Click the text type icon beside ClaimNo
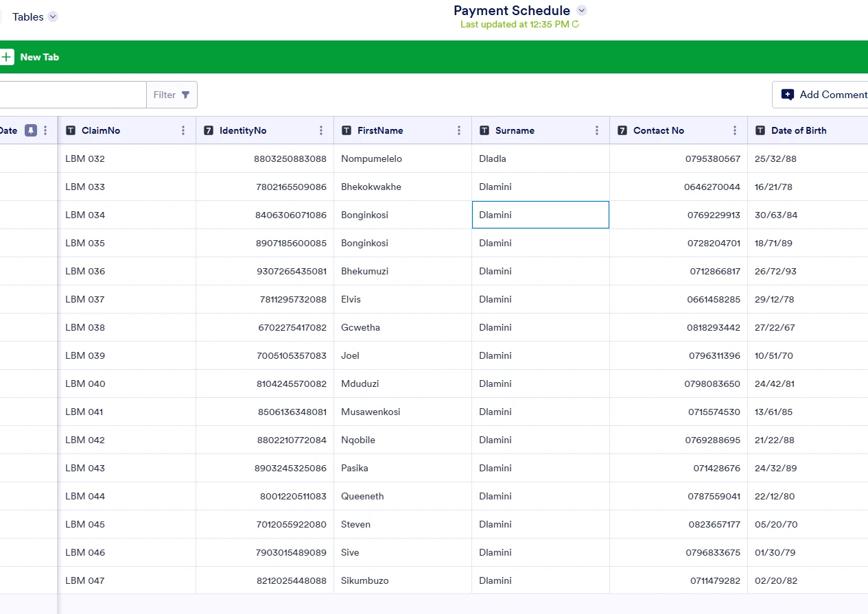The height and width of the screenshot is (614, 868). pyautogui.click(x=71, y=130)
